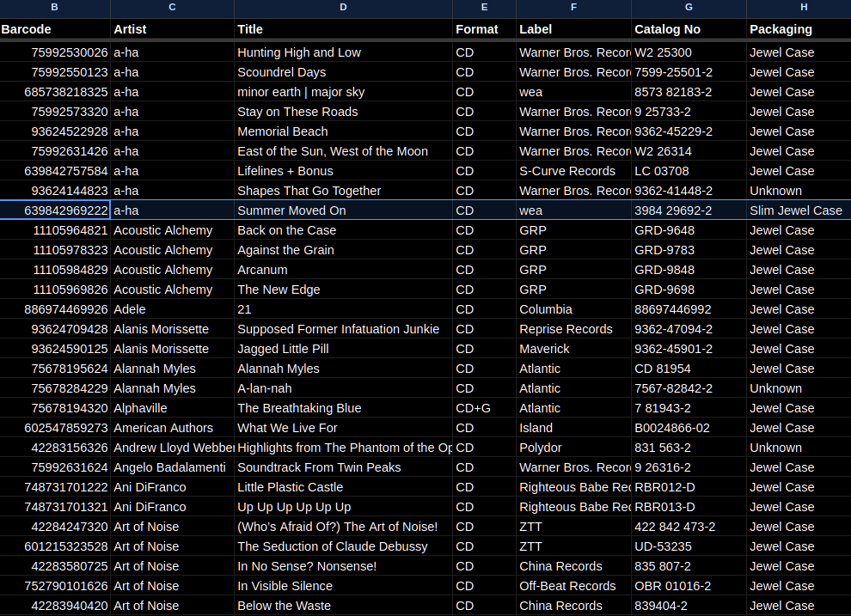
Task: Click catalog number CD 81954
Action: point(689,369)
